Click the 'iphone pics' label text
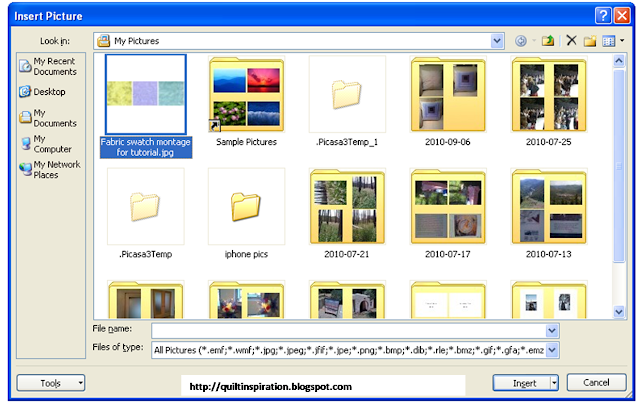 pos(247,254)
